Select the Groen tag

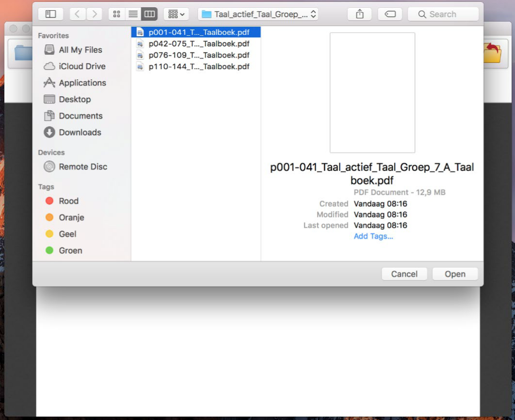[71, 250]
